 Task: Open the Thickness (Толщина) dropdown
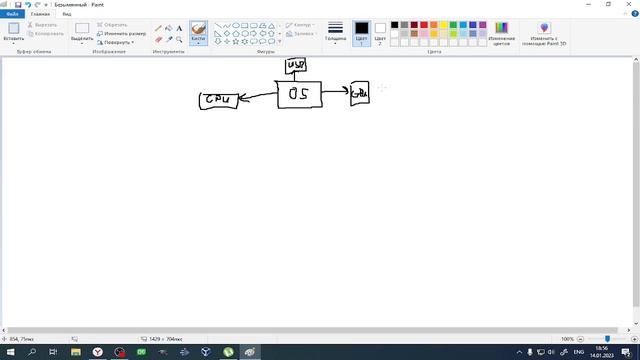(x=335, y=33)
